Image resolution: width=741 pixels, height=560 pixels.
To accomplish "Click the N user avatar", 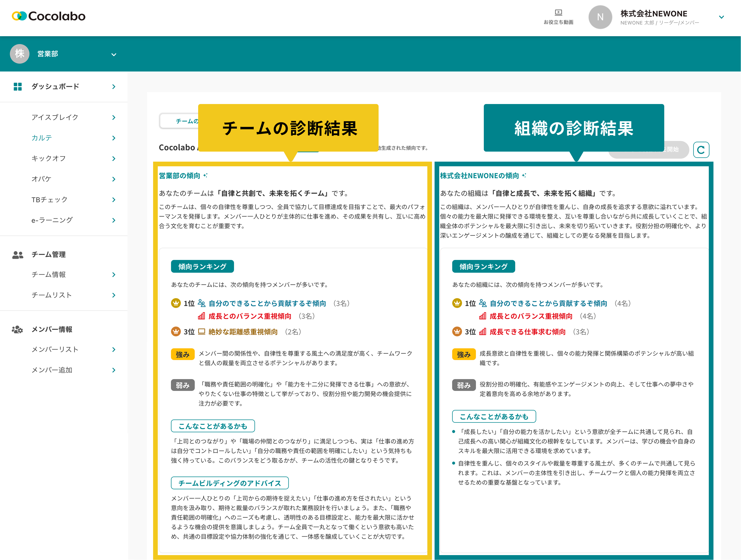I will (600, 17).
